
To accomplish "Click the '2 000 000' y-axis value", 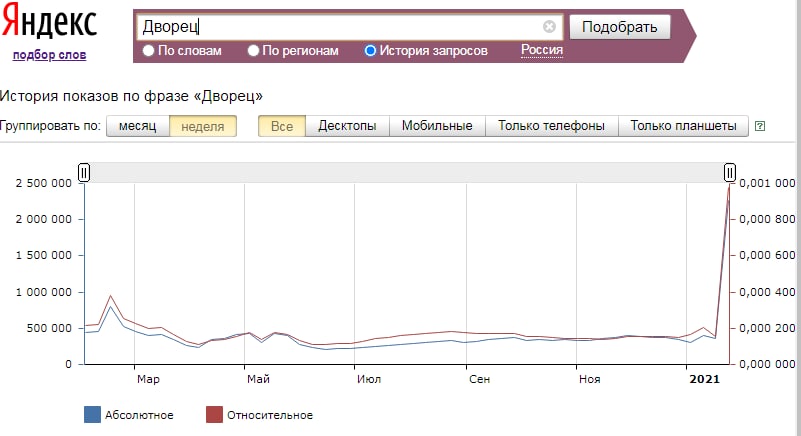I will click(x=44, y=219).
